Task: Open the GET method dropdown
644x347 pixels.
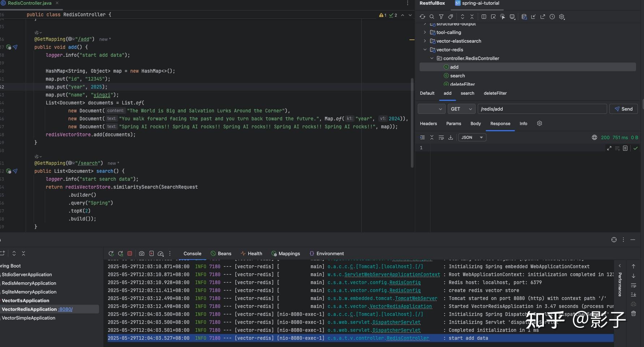Action: tap(461, 109)
